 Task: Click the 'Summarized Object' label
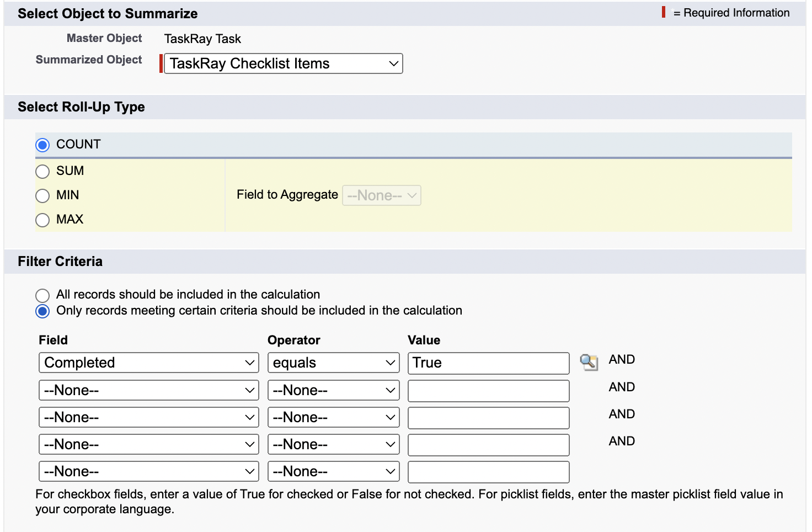89,60
